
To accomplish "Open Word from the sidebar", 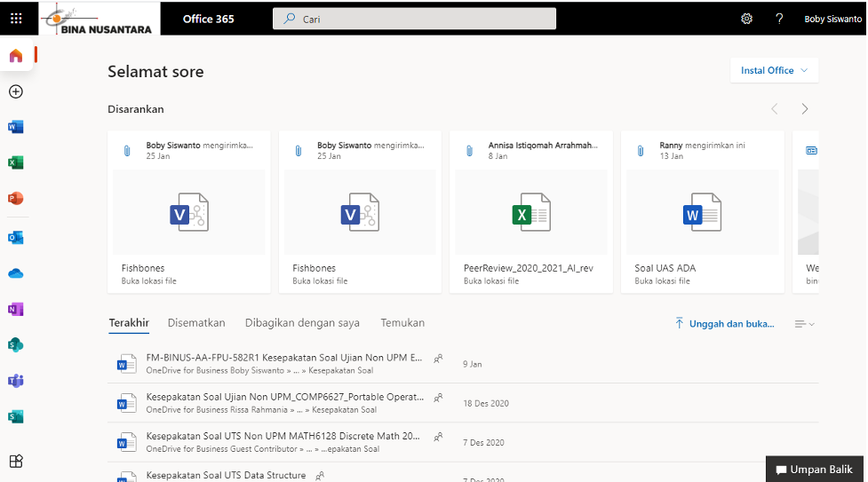I will [16, 127].
